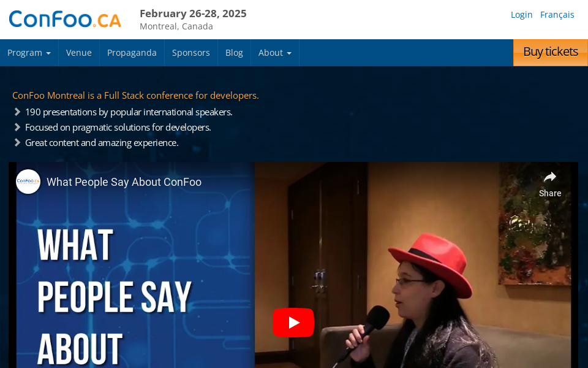Select the Venue menu item
588x368 pixels.
78,52
